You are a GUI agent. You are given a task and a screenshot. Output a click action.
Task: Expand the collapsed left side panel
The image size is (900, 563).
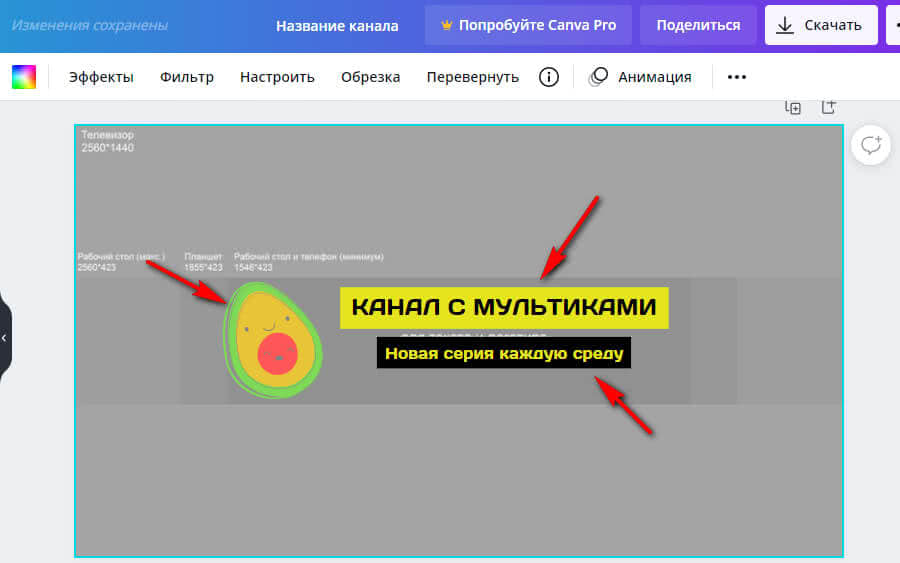4,338
